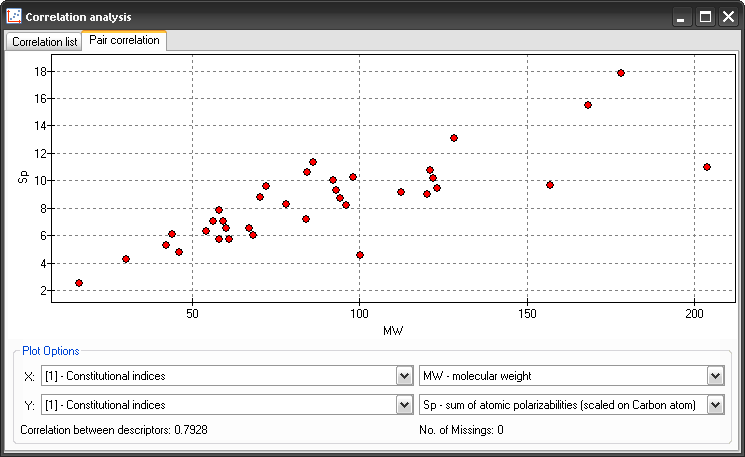The height and width of the screenshot is (457, 745).
Task: Click the 'Correlation between descriptors: 0.7928' text
Action: click(x=114, y=430)
